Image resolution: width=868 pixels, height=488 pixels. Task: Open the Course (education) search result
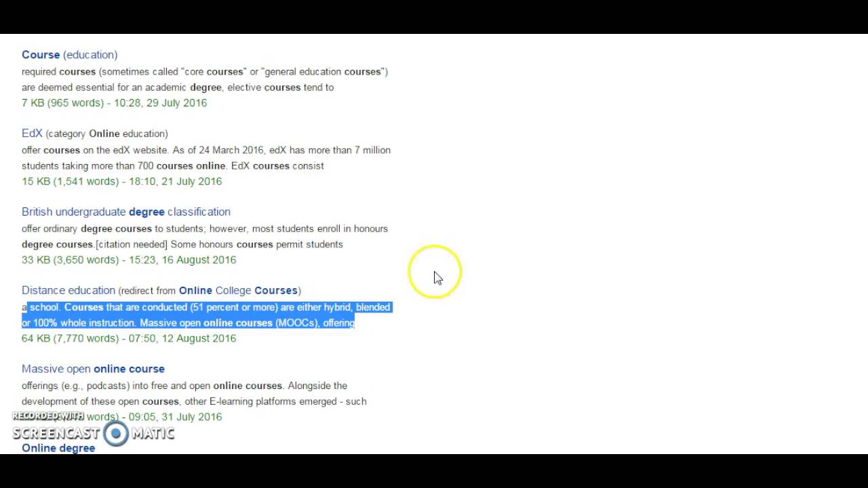(x=69, y=55)
